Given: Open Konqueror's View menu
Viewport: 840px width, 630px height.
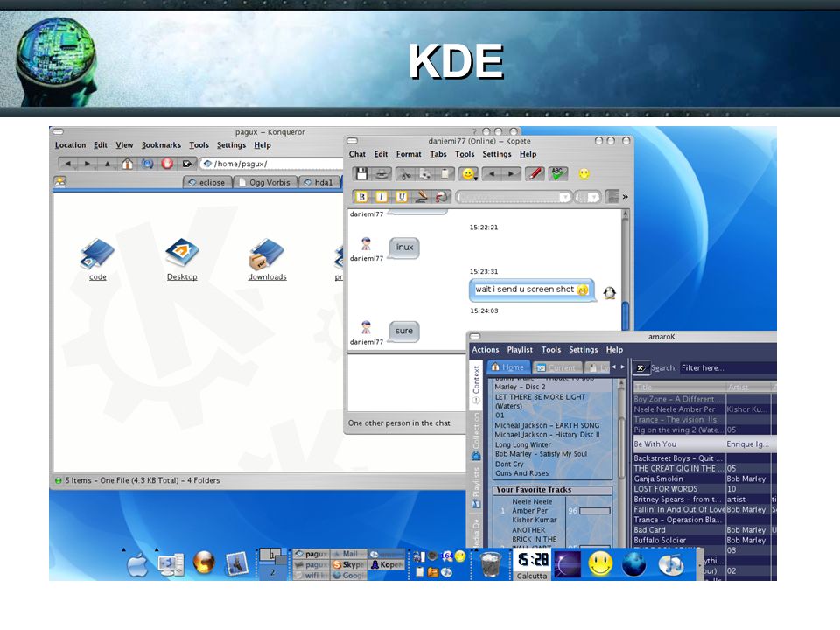Looking at the screenshot, I should pyautogui.click(x=124, y=145).
